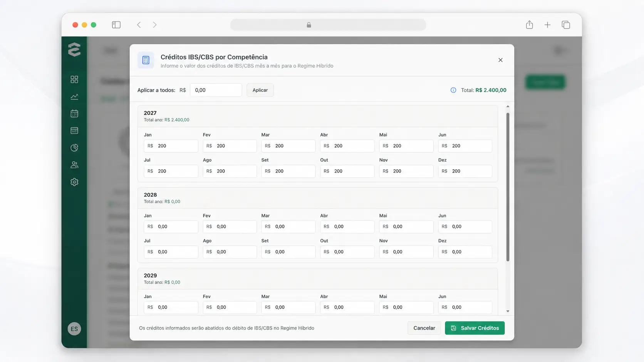Open the pie chart icon in sidebar
644x362 pixels.
[74, 148]
